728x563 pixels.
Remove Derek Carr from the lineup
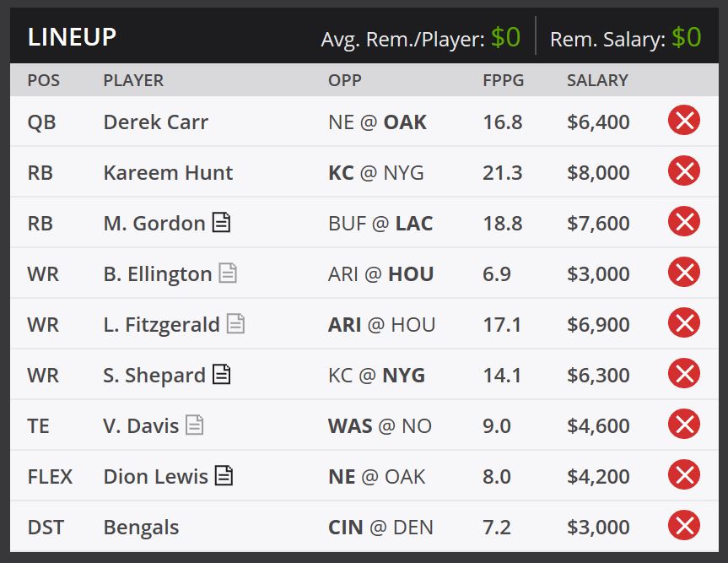tap(684, 121)
